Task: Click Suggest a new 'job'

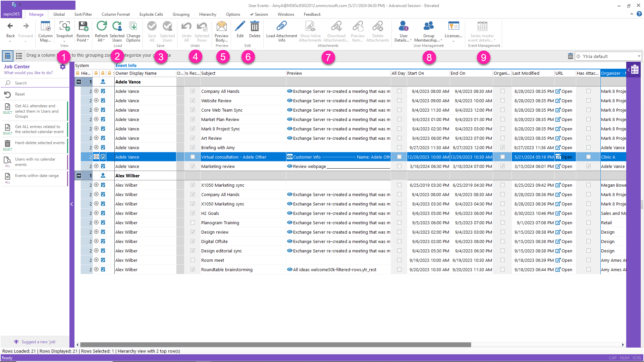Action: click(35, 342)
